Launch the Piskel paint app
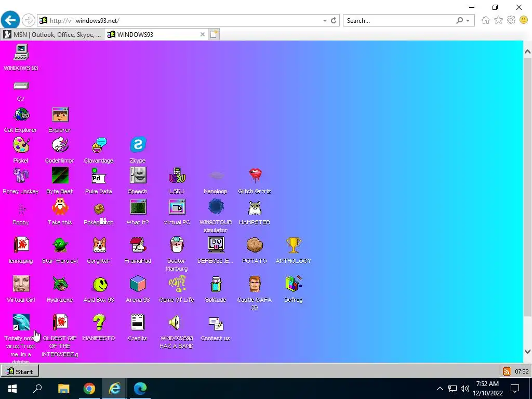 21,145
